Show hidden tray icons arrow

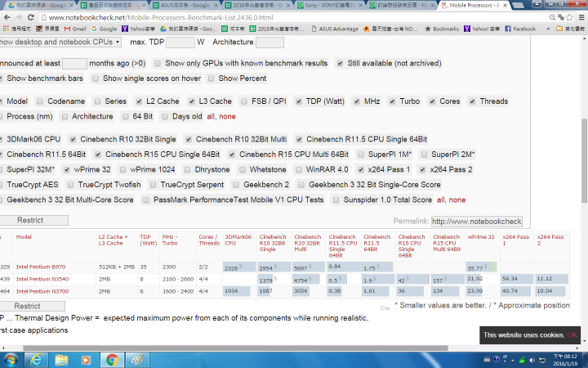click(x=513, y=360)
